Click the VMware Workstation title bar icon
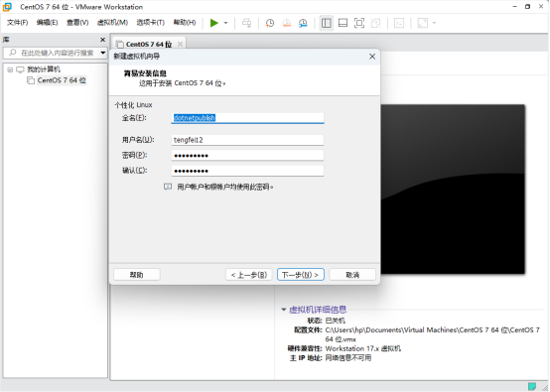 [7, 7]
